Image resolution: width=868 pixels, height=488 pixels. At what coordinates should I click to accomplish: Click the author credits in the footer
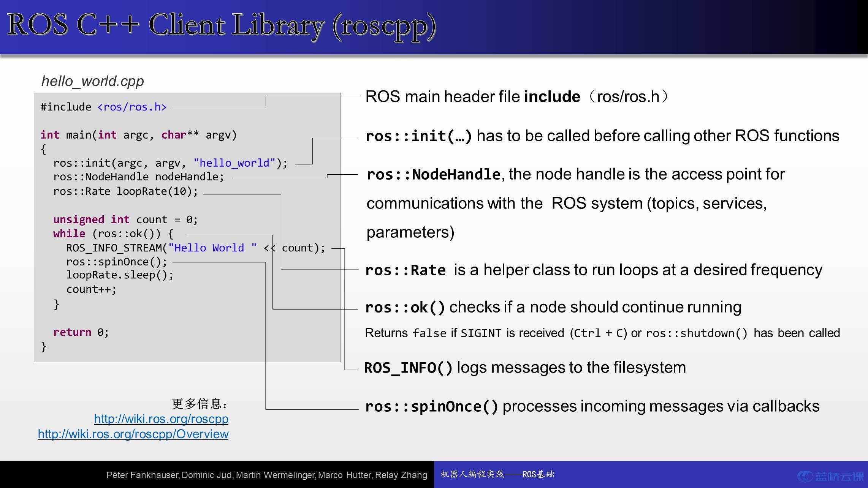[x=267, y=475]
